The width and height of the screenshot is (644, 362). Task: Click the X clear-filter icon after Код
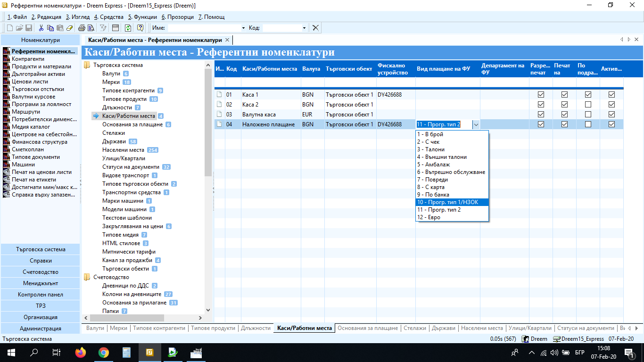point(316,28)
